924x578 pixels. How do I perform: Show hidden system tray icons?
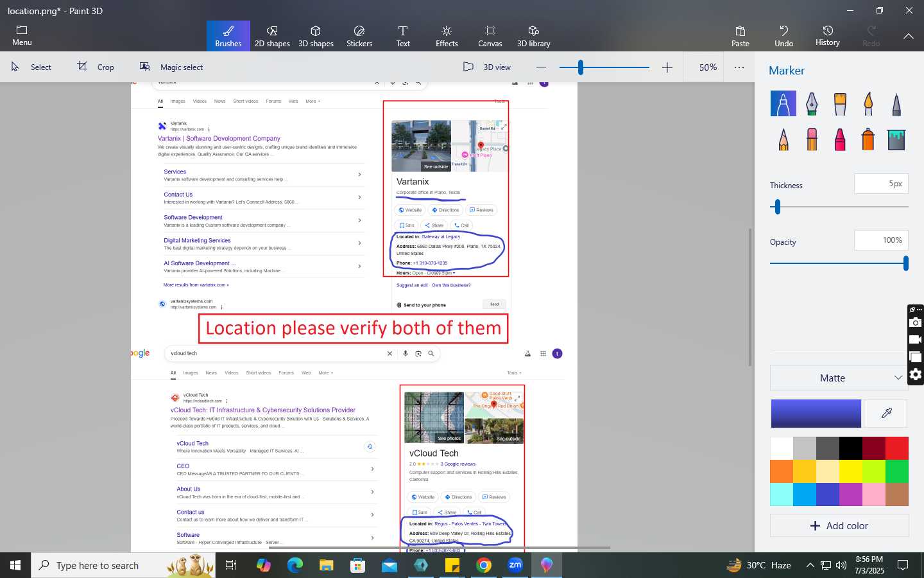click(x=810, y=565)
